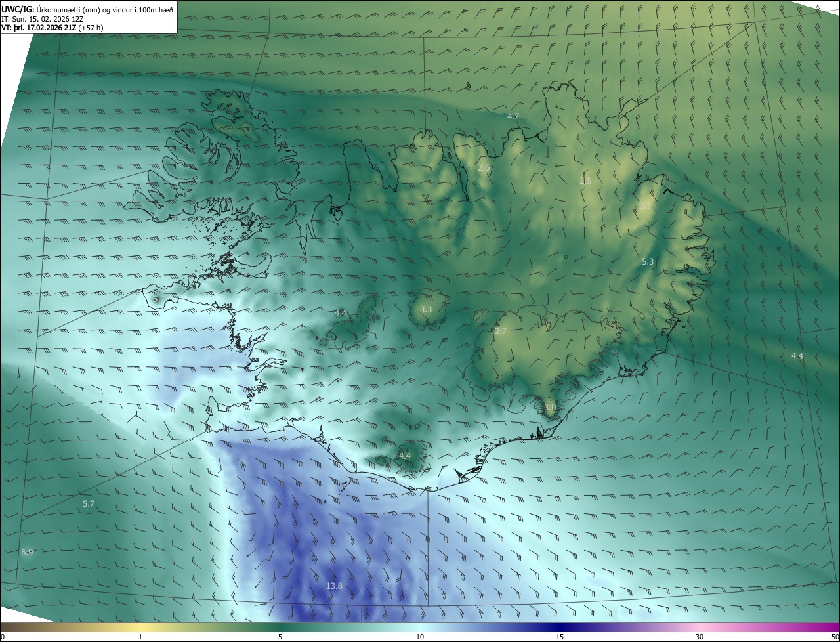Click the 13.8 maximum value label

coord(334,586)
